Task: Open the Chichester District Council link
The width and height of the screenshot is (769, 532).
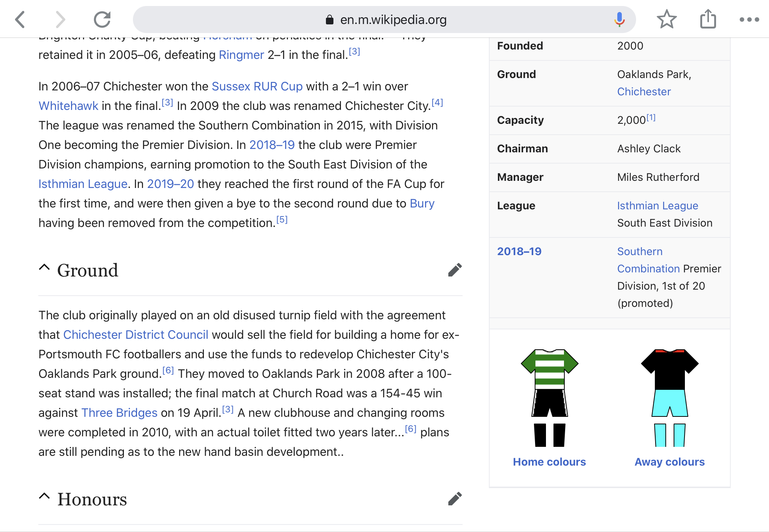Action: coord(136,335)
